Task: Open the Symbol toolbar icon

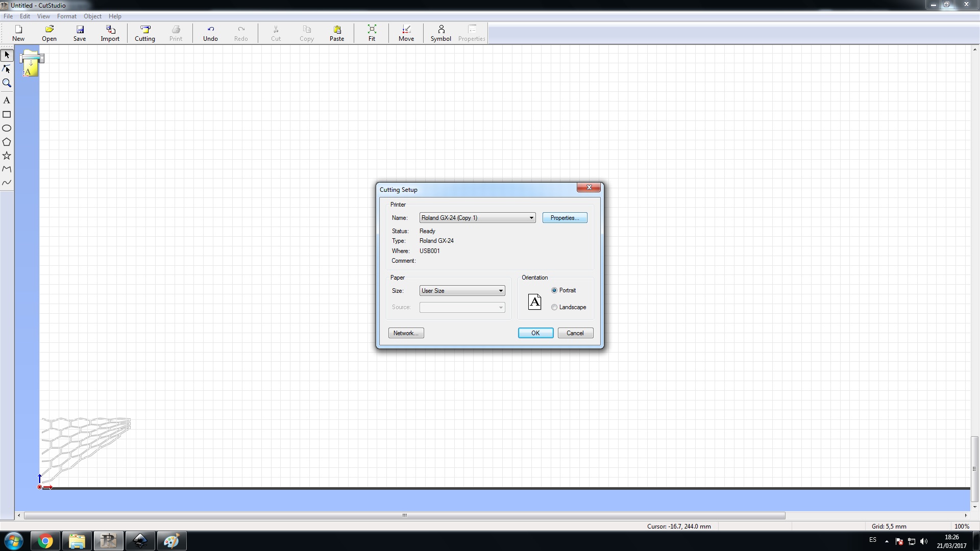Action: point(441,33)
